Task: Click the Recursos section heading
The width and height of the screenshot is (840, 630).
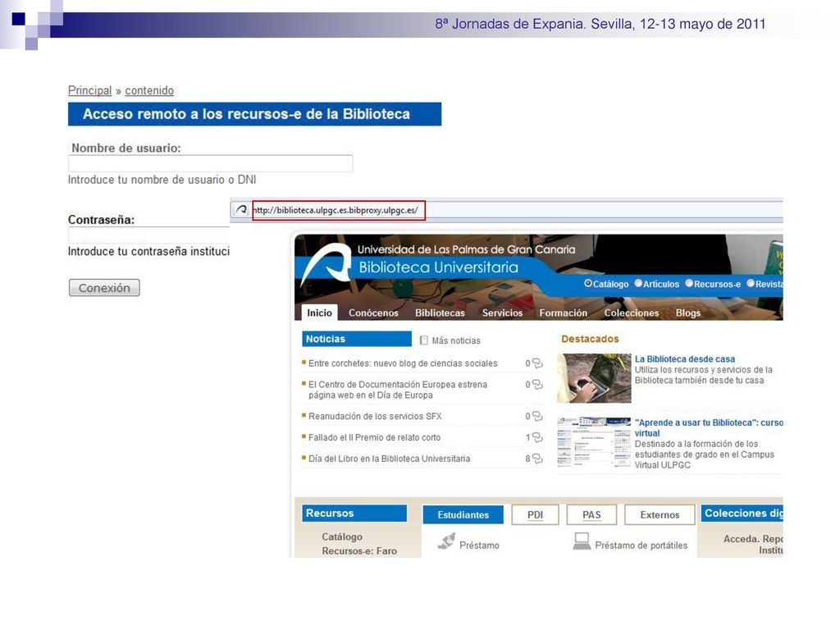Action: [354, 514]
